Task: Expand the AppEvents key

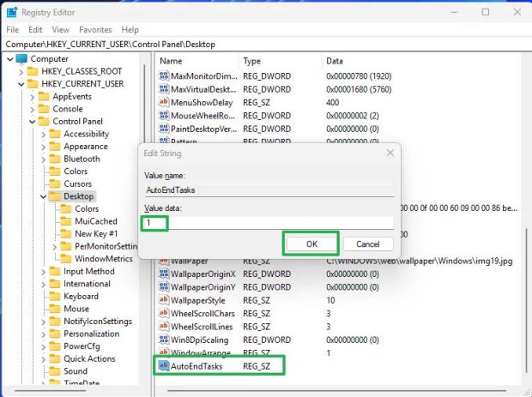Action: [x=33, y=97]
